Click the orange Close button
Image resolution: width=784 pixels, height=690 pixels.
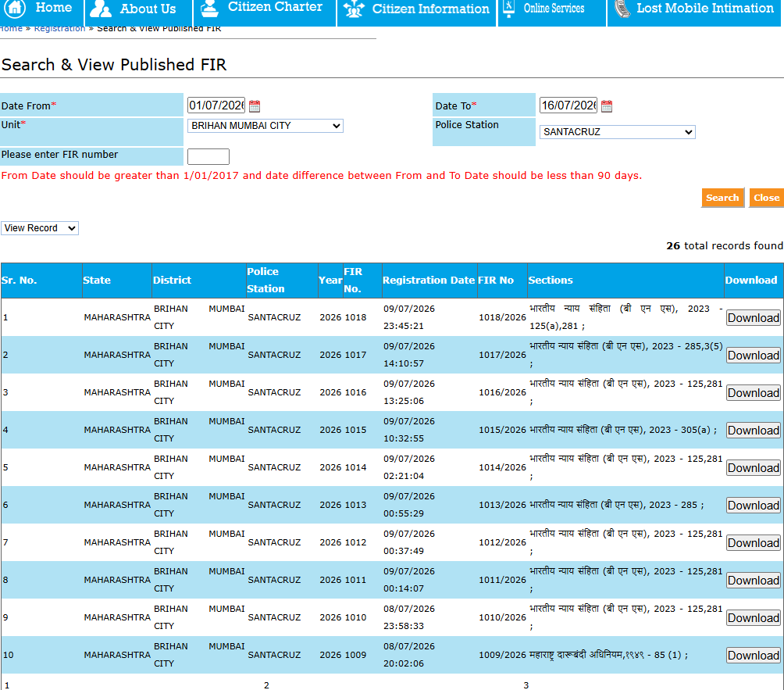point(767,198)
